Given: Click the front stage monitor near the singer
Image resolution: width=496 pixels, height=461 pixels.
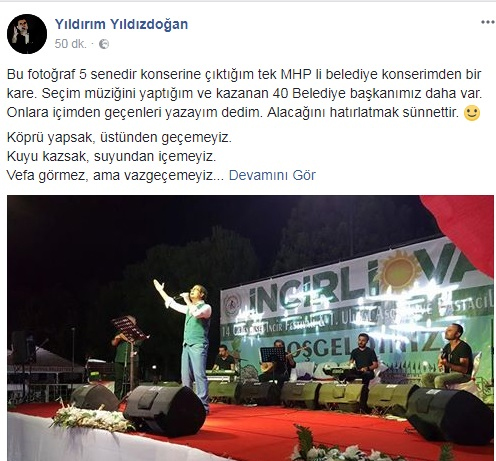Looking at the screenshot, I should pyautogui.click(x=164, y=410).
